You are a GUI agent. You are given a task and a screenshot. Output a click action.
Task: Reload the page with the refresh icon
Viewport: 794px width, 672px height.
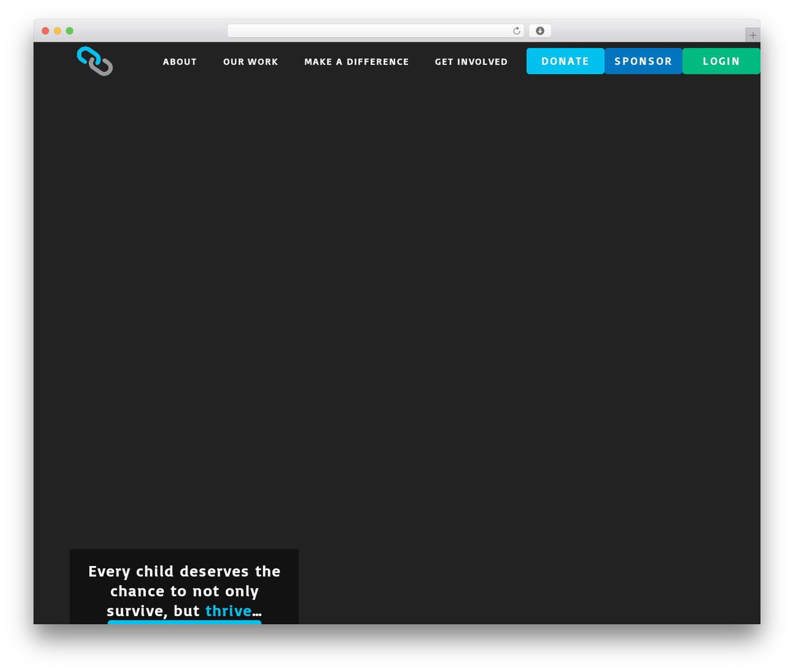[x=516, y=31]
